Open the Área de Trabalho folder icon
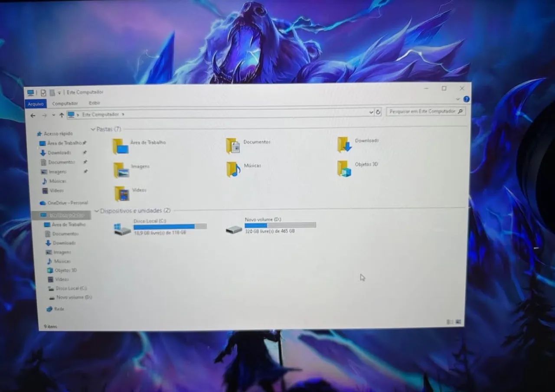555x392 pixels. pos(121,147)
